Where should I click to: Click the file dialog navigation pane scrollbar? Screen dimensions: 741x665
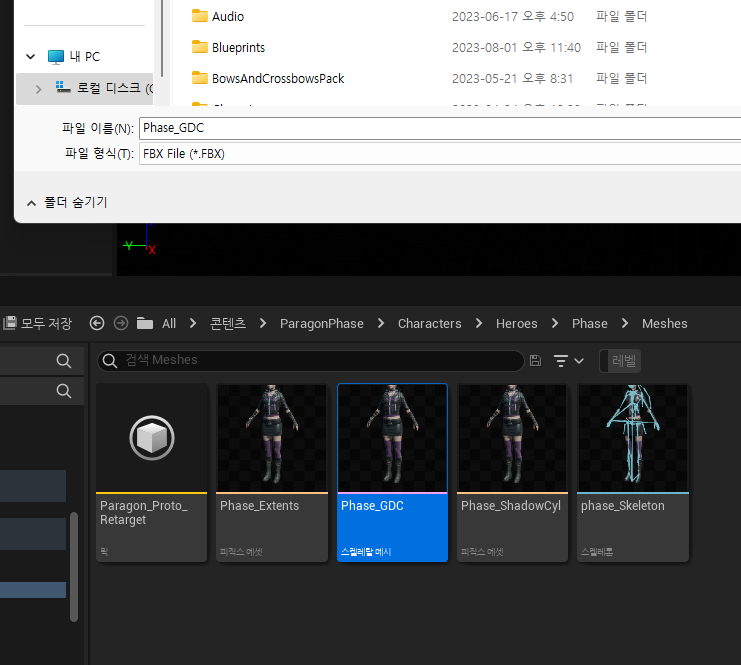(x=162, y=38)
